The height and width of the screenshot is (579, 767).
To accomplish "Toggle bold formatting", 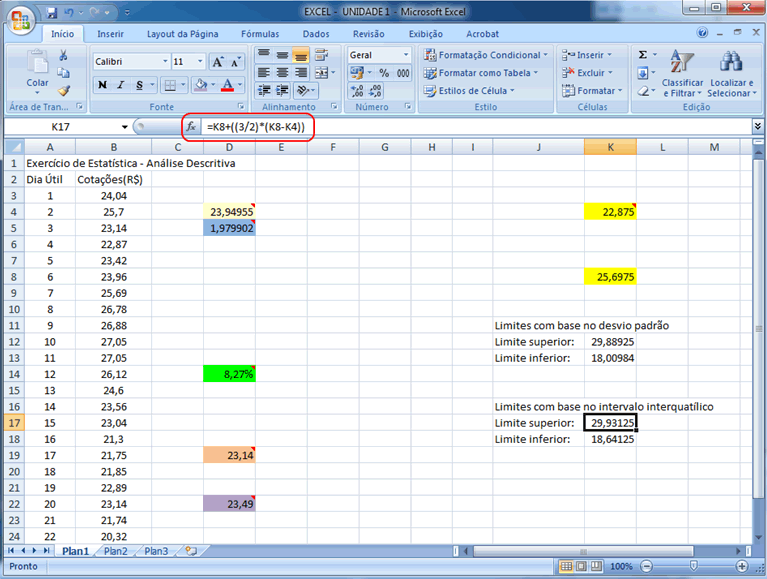I will (102, 85).
